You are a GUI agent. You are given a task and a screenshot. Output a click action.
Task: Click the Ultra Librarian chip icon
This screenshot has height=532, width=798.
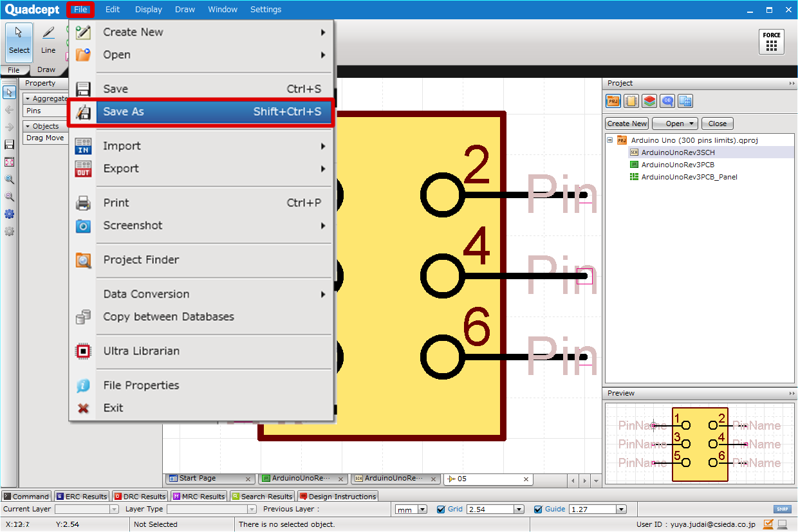pos(83,351)
